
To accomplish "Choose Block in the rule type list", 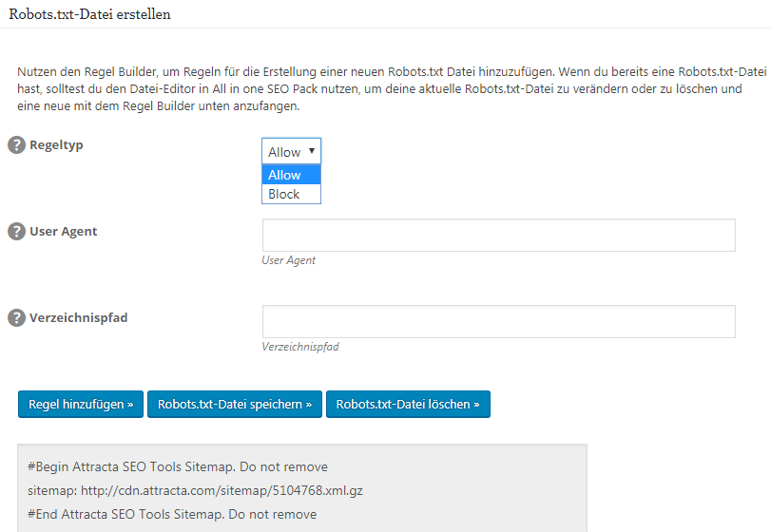I will pyautogui.click(x=291, y=194).
